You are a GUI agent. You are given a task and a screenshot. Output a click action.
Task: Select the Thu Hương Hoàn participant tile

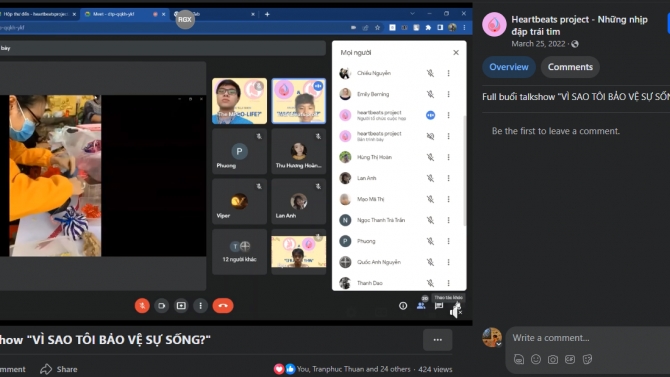click(x=299, y=151)
